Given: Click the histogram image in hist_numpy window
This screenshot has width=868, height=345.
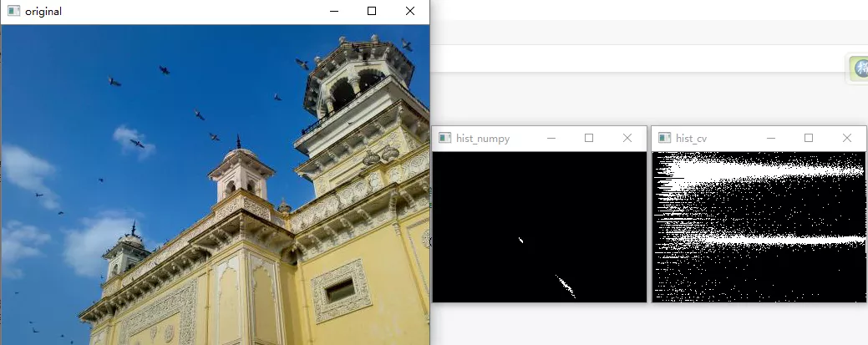Looking at the screenshot, I should click(x=539, y=227).
